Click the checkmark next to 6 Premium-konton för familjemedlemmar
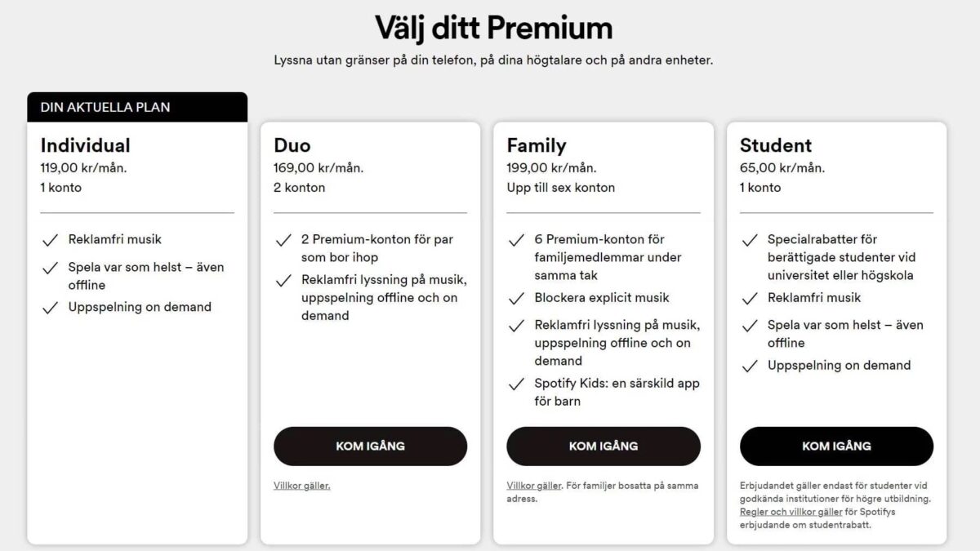This screenshot has height=551, width=980. pos(515,239)
